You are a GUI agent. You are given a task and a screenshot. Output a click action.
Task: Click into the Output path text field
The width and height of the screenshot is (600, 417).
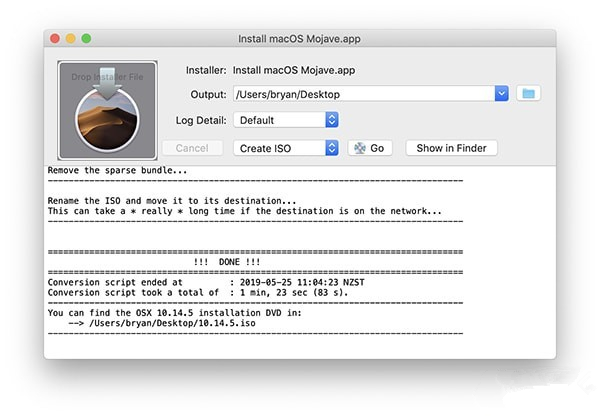point(362,93)
